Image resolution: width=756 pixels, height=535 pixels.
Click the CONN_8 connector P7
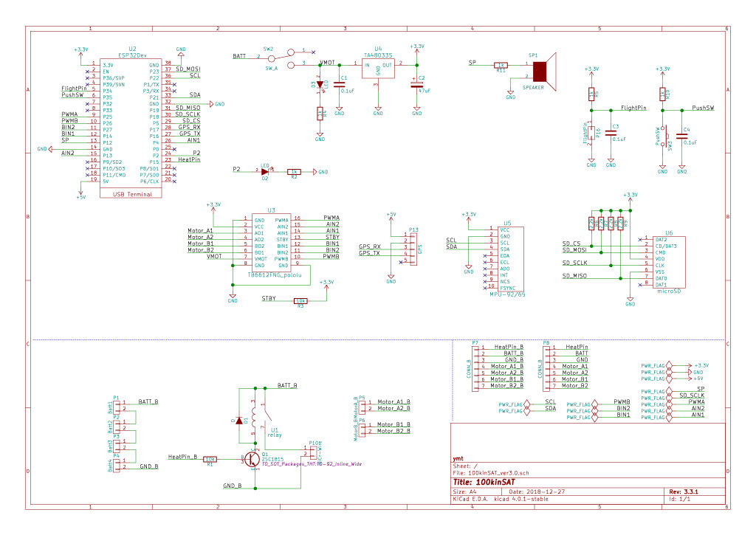[x=476, y=366]
